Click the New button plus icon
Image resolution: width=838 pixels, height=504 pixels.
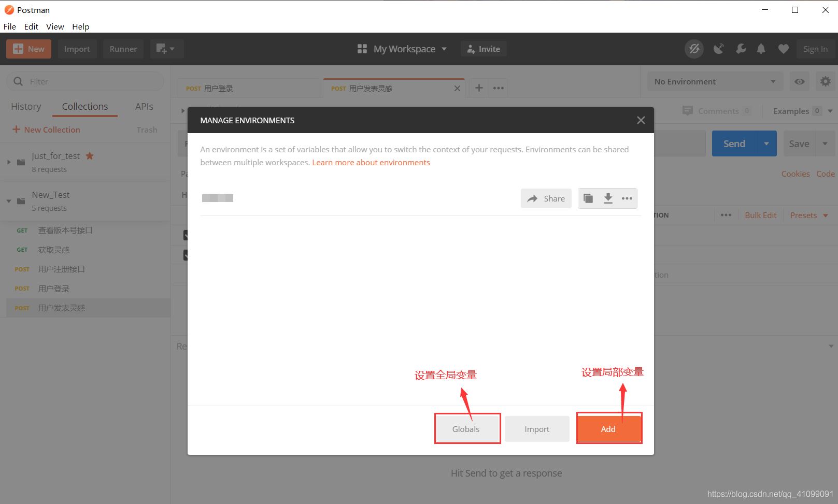[18, 49]
